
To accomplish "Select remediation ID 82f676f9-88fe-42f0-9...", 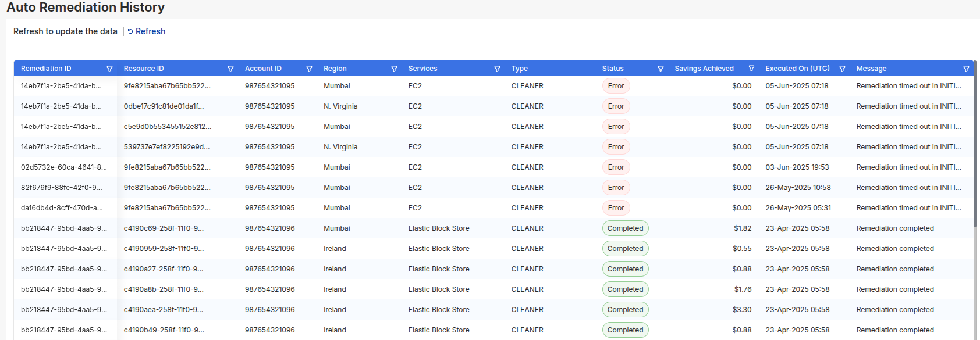I will (x=62, y=188).
